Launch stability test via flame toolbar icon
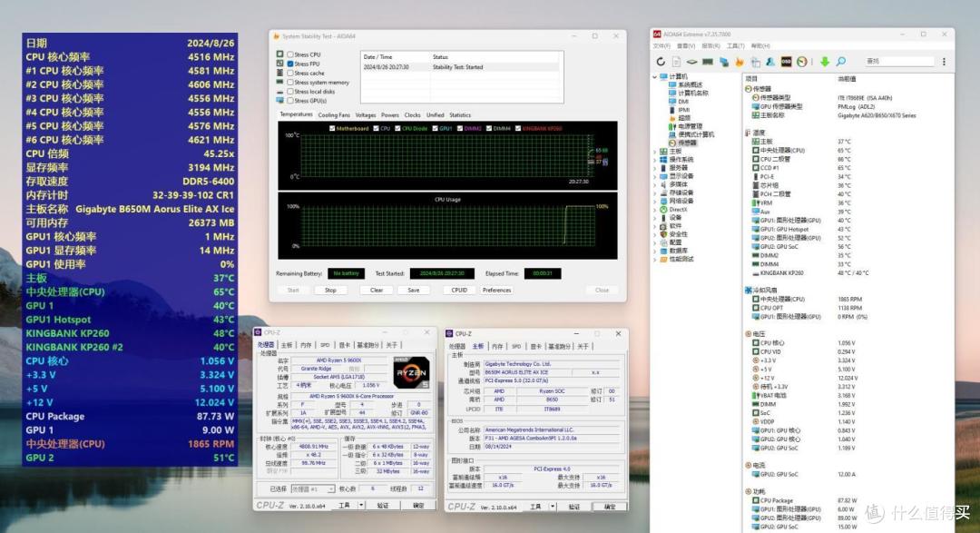Image resolution: width=980 pixels, height=533 pixels. pos(740,62)
